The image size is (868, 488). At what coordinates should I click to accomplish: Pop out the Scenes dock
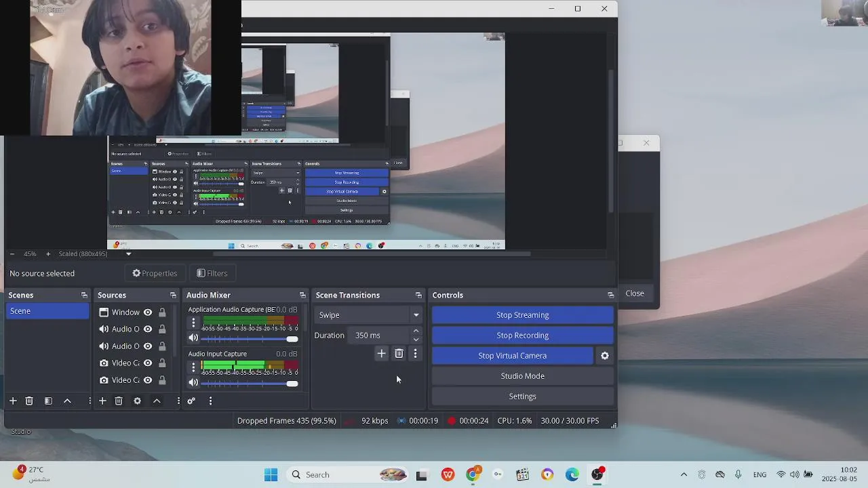(x=84, y=296)
